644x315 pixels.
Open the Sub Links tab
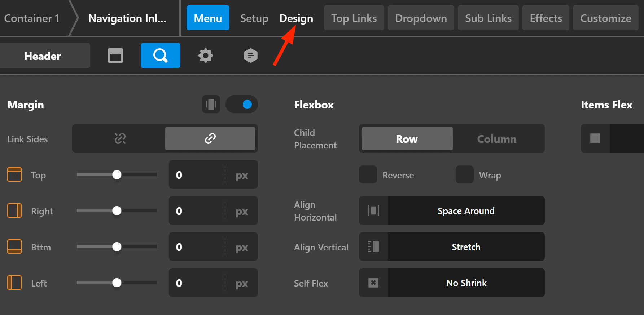pyautogui.click(x=488, y=18)
